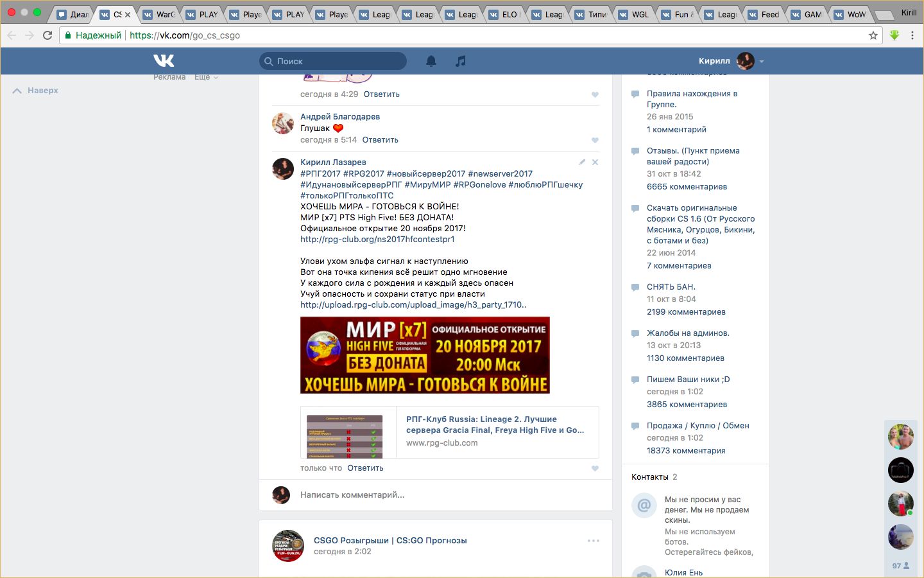The image size is (924, 578).
Task: Click the #РПГ2017 hashtag
Action: (x=320, y=174)
